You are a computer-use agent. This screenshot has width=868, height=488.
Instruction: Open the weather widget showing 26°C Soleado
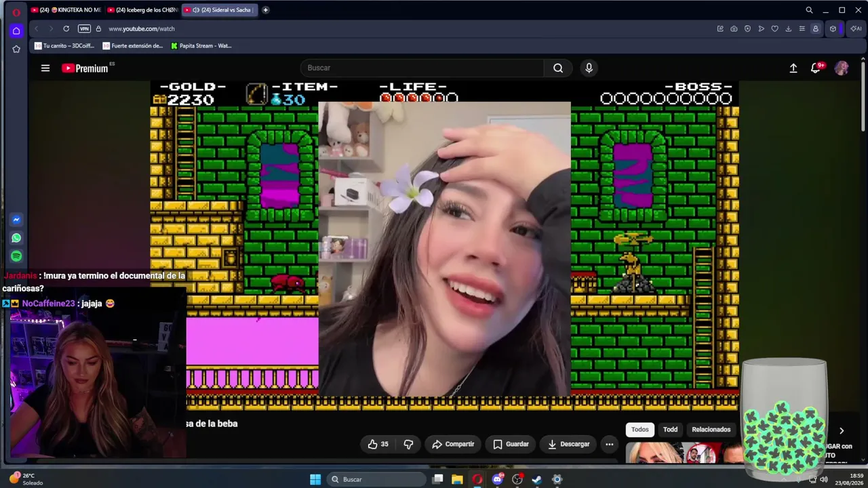click(x=26, y=479)
